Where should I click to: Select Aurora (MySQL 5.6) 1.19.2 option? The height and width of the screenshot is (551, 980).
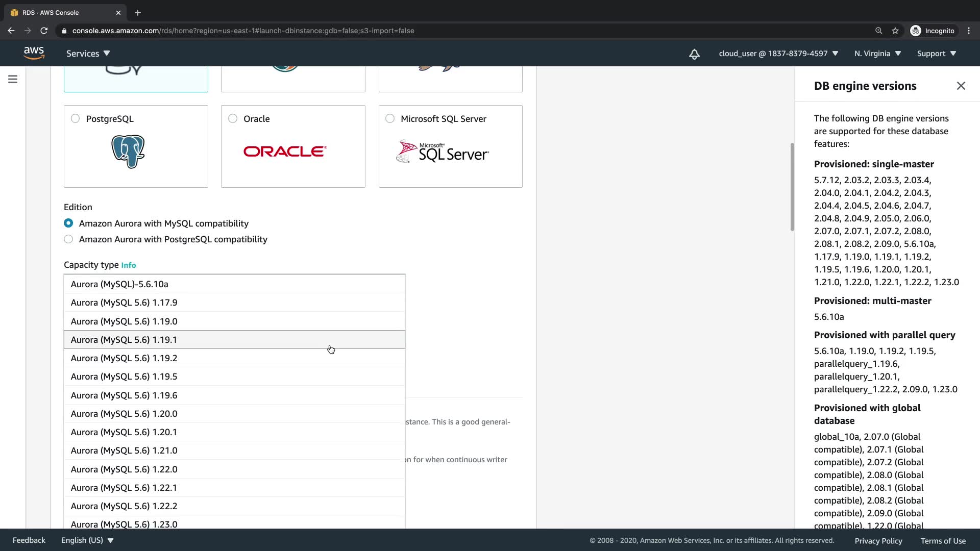point(124,358)
